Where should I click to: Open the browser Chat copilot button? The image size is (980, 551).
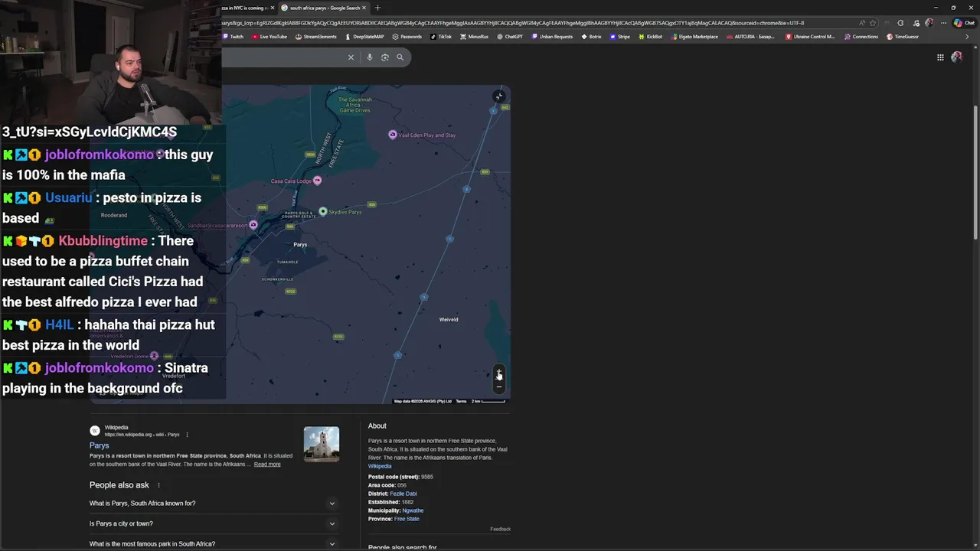pyautogui.click(x=962, y=23)
